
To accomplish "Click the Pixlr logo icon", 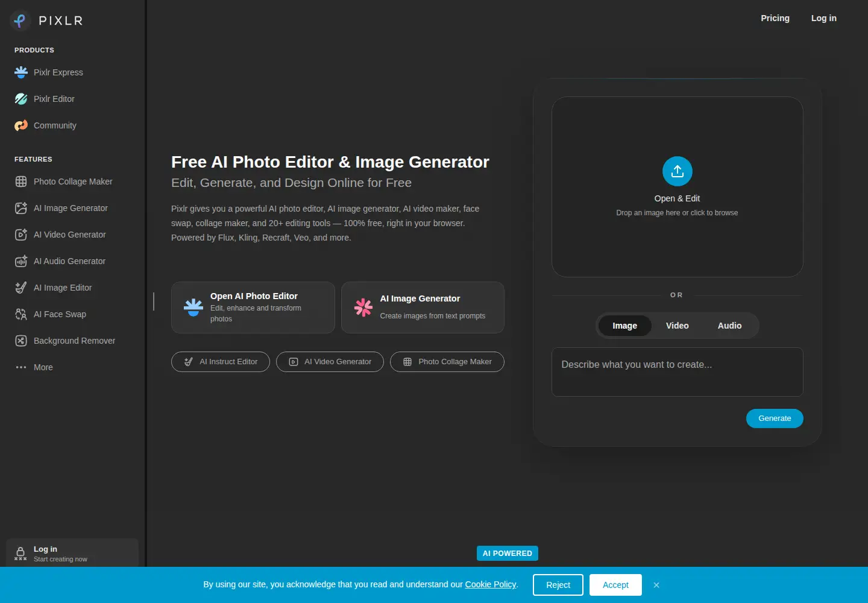I will pyautogui.click(x=20, y=21).
